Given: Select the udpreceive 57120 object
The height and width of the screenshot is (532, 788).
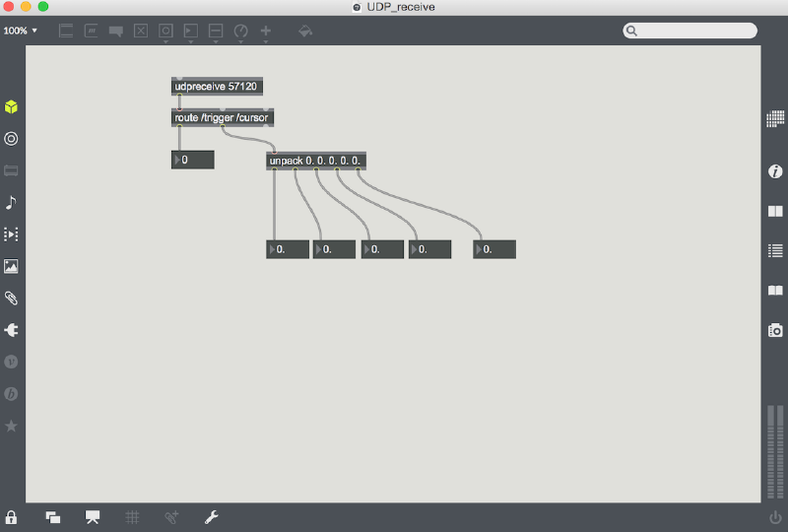Looking at the screenshot, I should click(217, 87).
